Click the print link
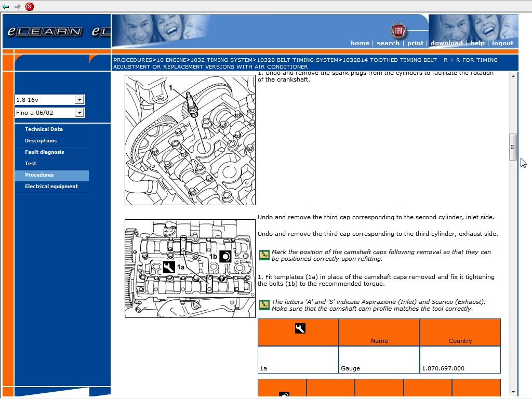 (415, 43)
